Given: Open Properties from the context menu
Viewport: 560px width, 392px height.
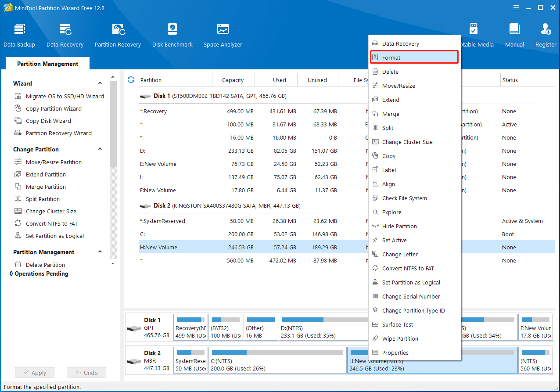Looking at the screenshot, I should coord(414,352).
